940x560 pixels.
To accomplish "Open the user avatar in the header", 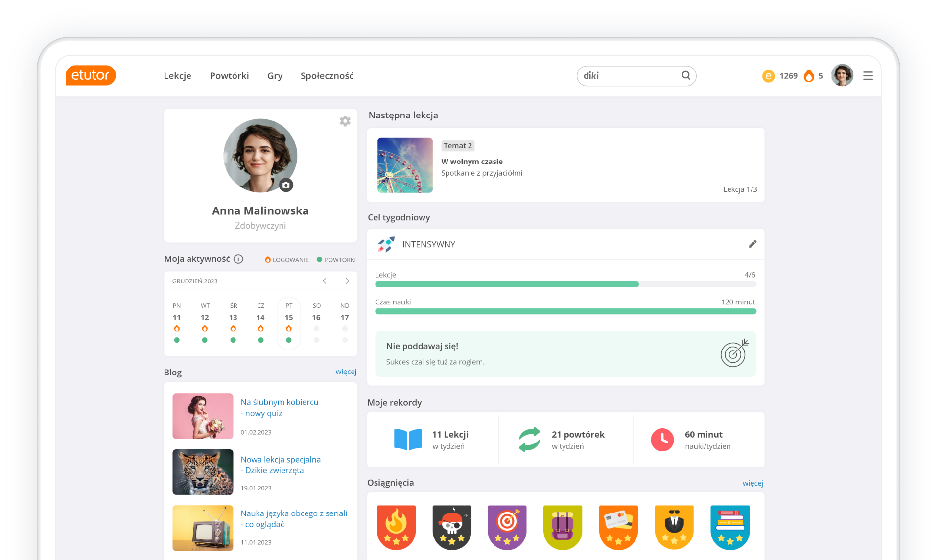I will (x=842, y=75).
